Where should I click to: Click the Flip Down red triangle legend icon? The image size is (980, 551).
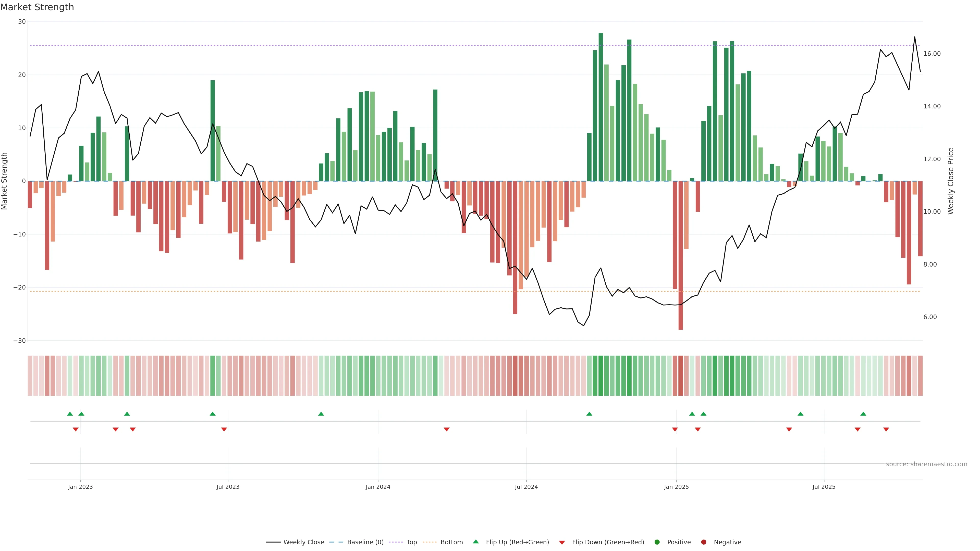click(562, 542)
